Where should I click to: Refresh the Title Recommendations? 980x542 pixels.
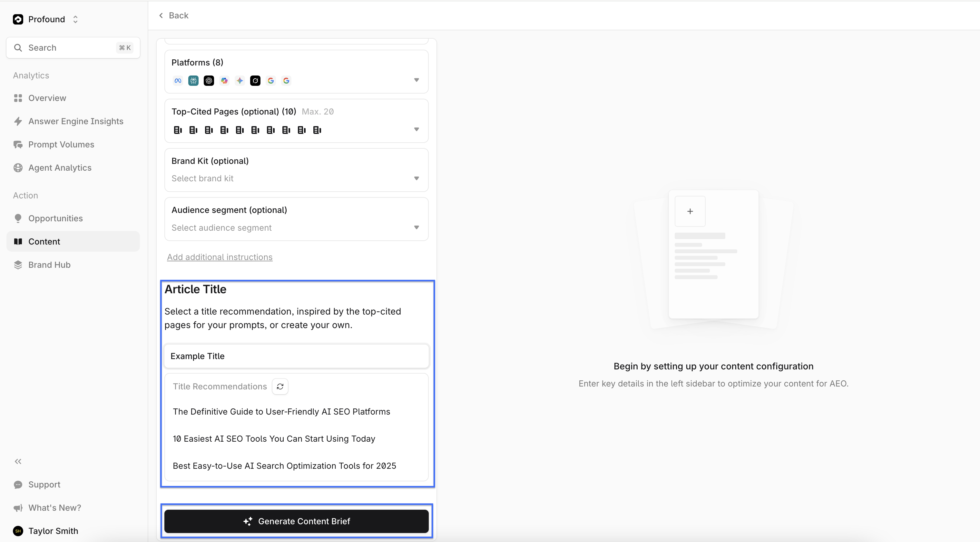(x=280, y=387)
